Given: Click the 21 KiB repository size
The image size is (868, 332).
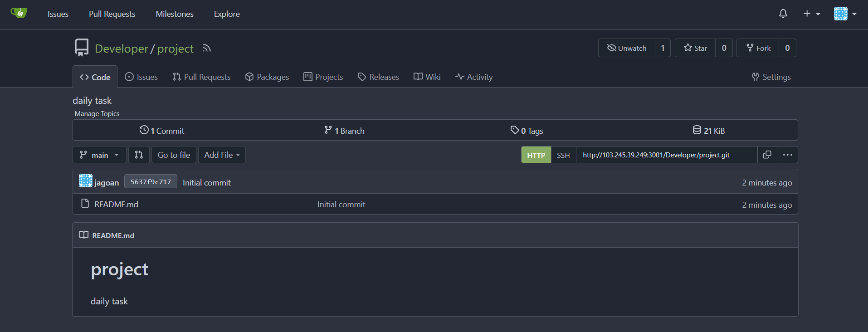Looking at the screenshot, I should (709, 131).
